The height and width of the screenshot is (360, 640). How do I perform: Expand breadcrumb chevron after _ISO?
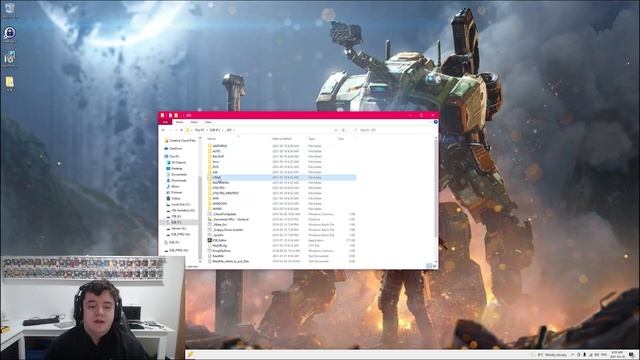coord(234,130)
